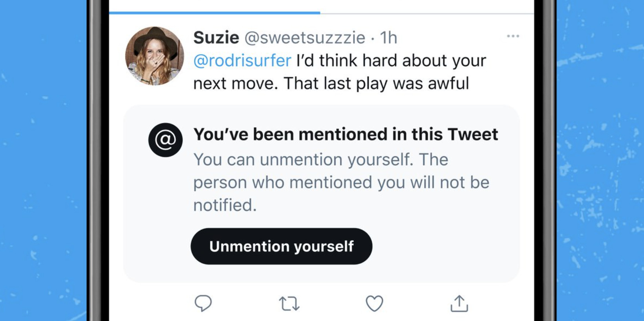Tap the share icon below the tweet

click(x=459, y=303)
